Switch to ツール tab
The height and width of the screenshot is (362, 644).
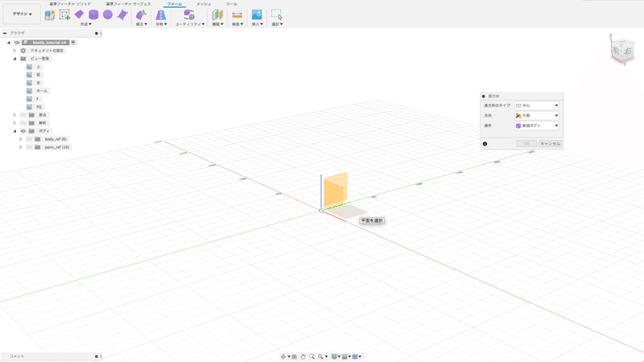[x=231, y=4]
